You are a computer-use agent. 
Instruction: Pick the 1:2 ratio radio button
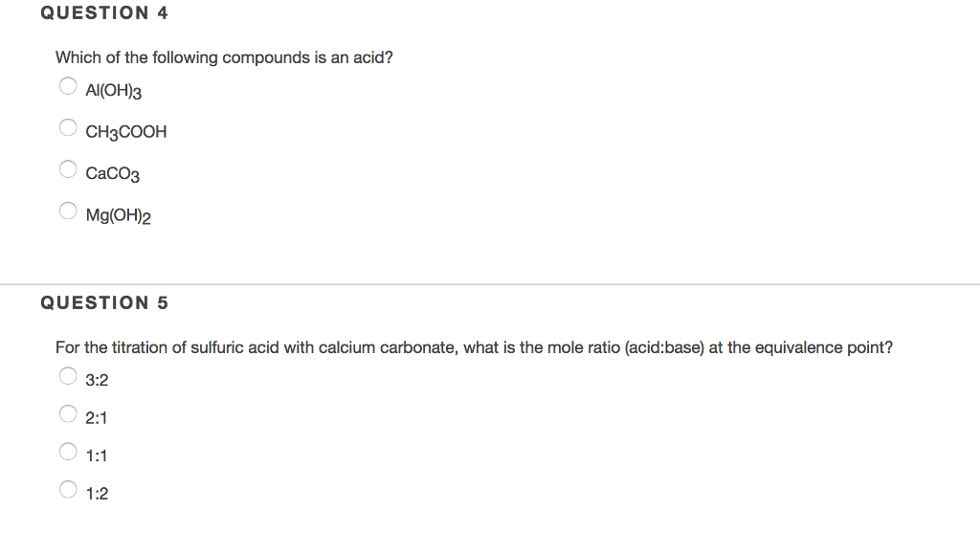[67, 488]
